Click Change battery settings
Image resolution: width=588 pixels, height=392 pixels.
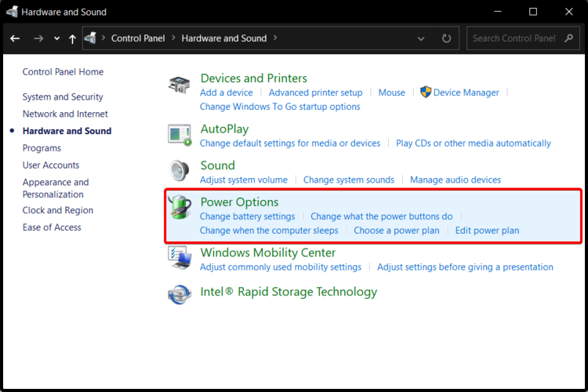tap(247, 216)
